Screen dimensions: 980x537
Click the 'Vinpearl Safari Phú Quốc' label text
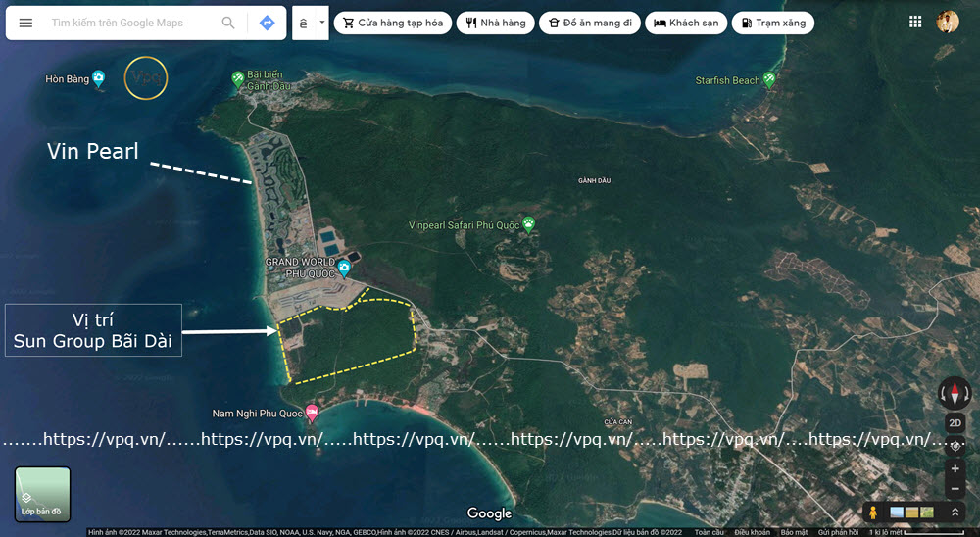pyautogui.click(x=465, y=225)
